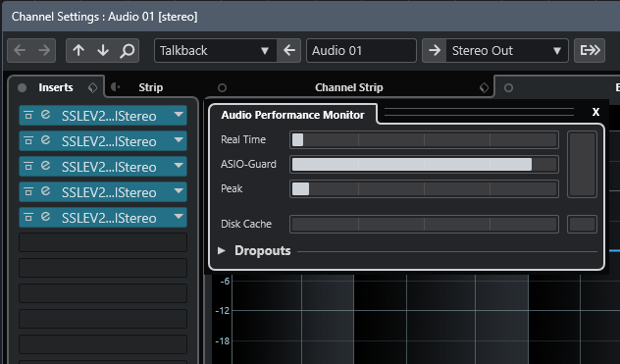Screen dimensions: 620x364
Task: Open editor of third SSLEV2 insert
Action: point(46,166)
